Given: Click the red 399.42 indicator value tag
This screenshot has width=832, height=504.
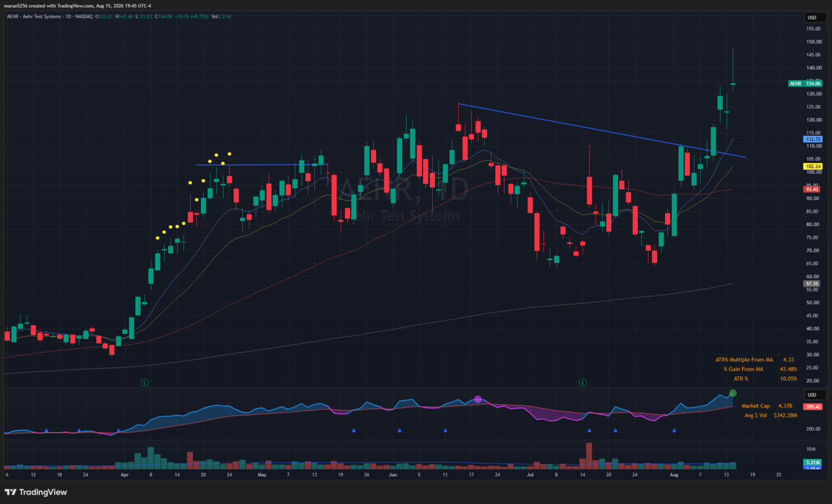Looking at the screenshot, I should tap(813, 406).
